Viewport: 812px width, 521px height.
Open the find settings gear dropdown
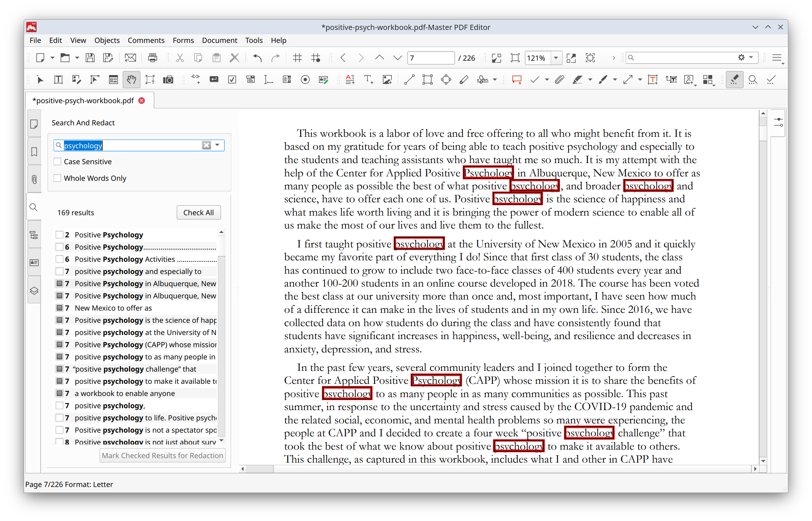(x=745, y=57)
